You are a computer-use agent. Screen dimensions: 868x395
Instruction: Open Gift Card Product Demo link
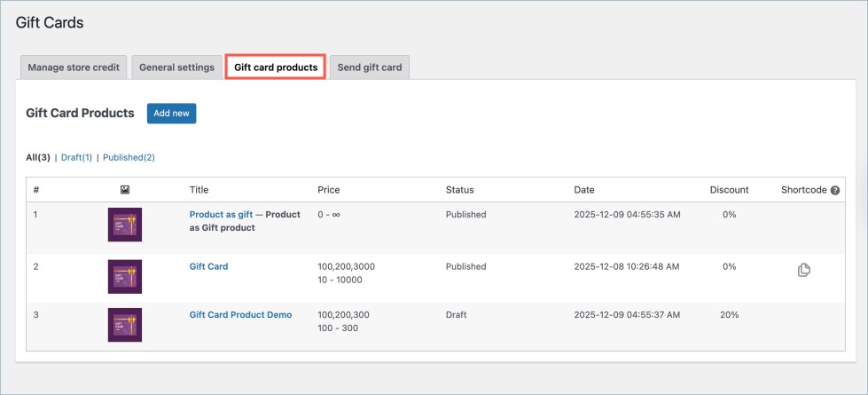(x=241, y=315)
